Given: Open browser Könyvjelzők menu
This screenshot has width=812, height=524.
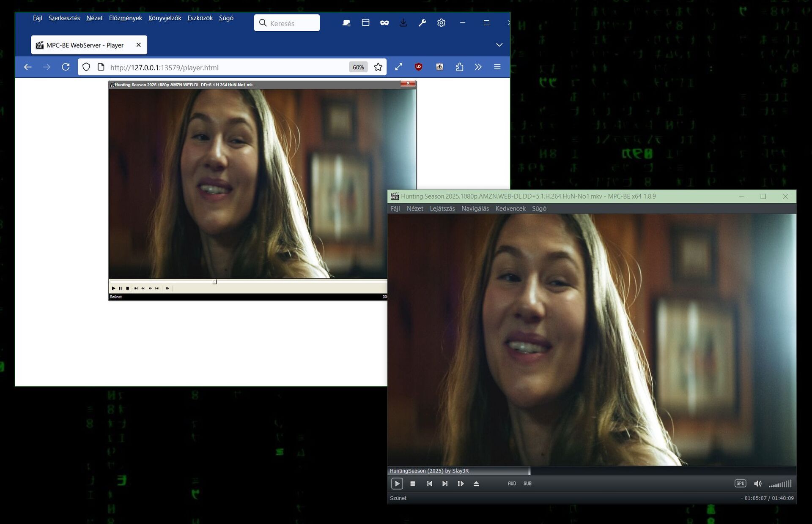Looking at the screenshot, I should (165, 18).
